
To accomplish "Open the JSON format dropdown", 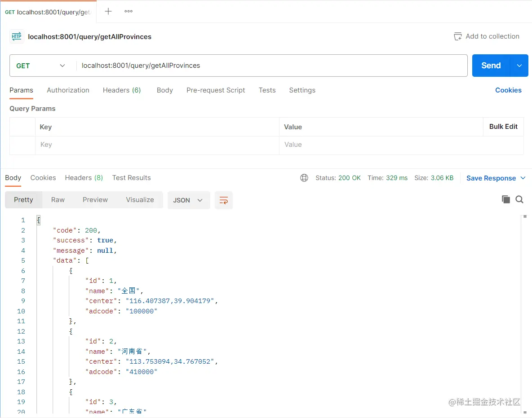I will (188, 200).
